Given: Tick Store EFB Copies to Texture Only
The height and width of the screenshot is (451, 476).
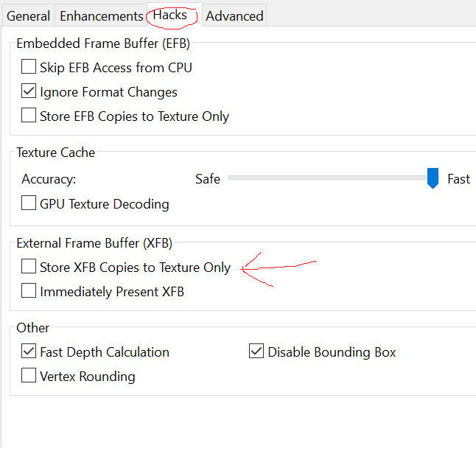Looking at the screenshot, I should [x=29, y=116].
